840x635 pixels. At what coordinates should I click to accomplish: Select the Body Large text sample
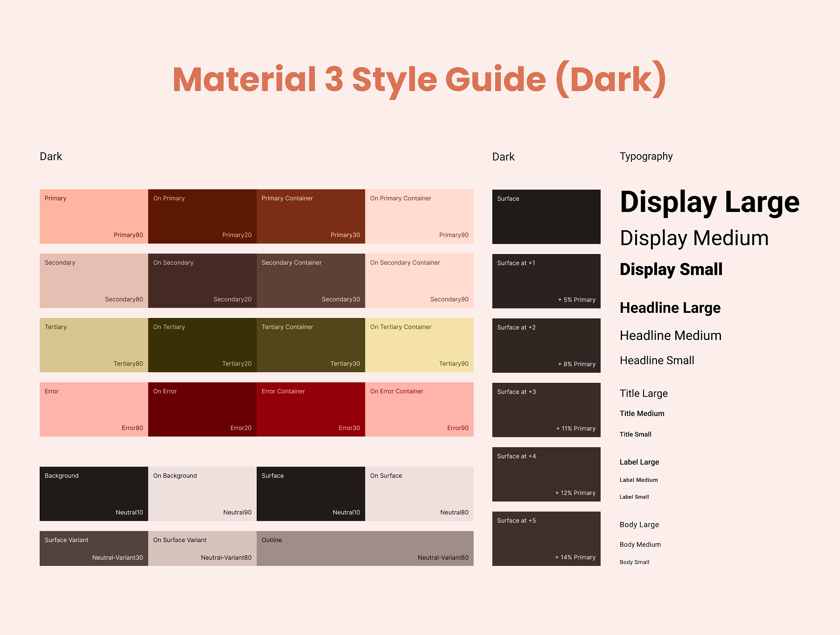click(639, 524)
